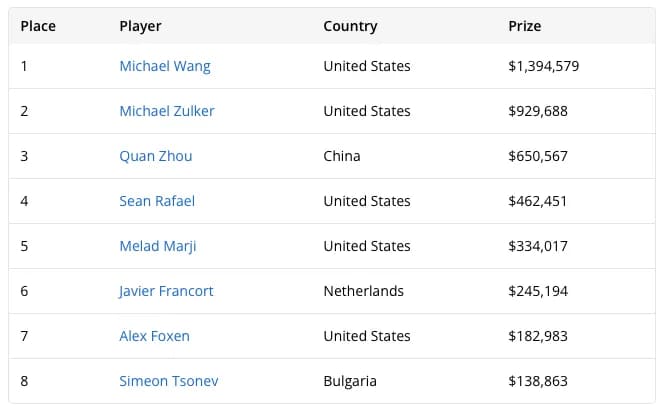Select the $1,394,579 prize cell

coord(544,66)
